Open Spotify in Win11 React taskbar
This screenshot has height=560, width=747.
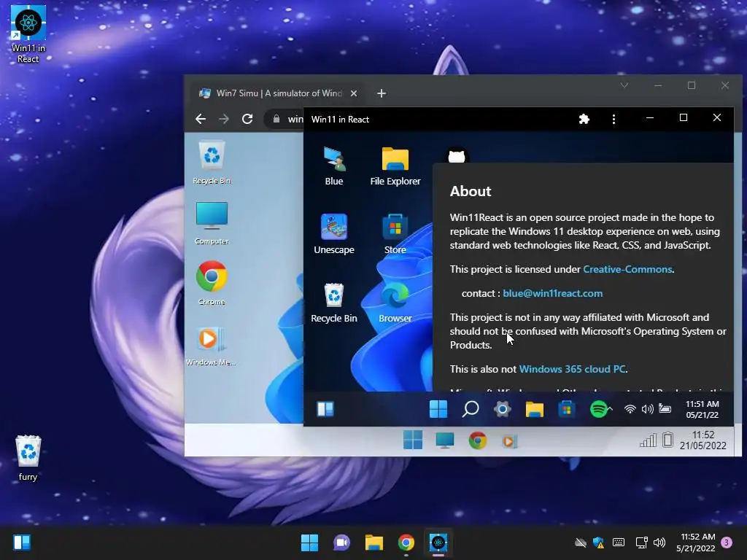tap(598, 408)
